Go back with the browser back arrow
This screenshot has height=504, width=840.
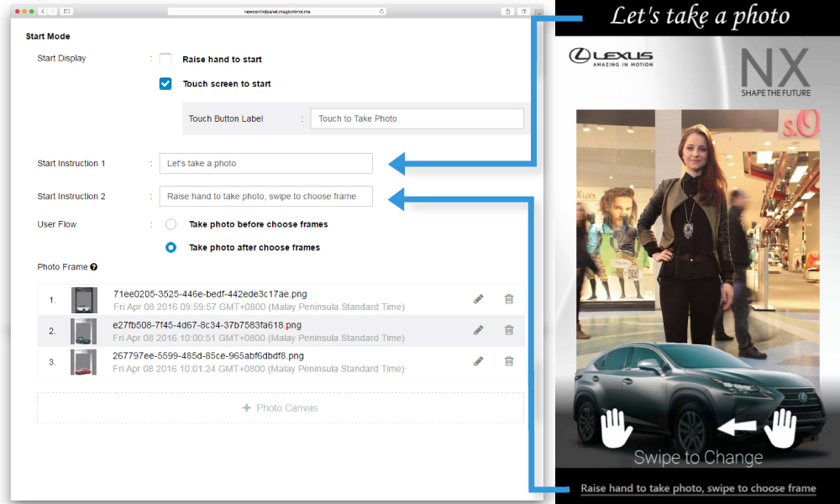click(x=43, y=12)
